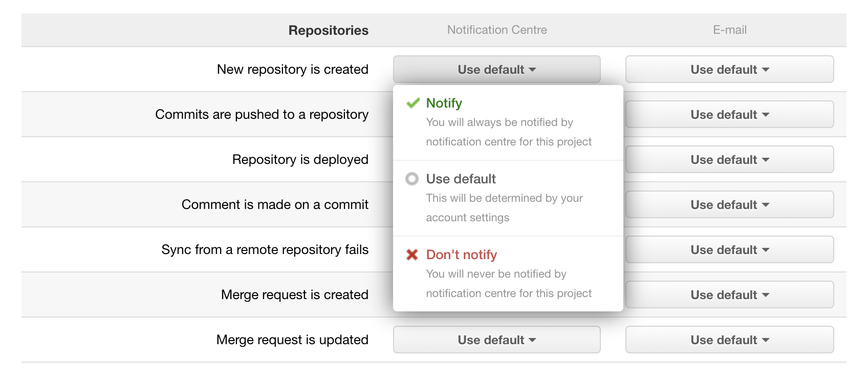Click the Repositories section heading
Viewport: 868px width, 379px height.
click(328, 31)
